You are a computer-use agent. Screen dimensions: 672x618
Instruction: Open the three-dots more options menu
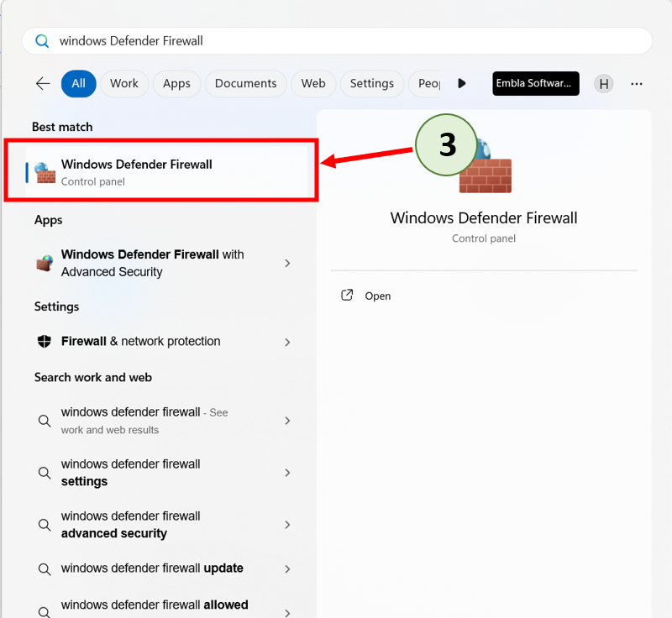(x=637, y=83)
